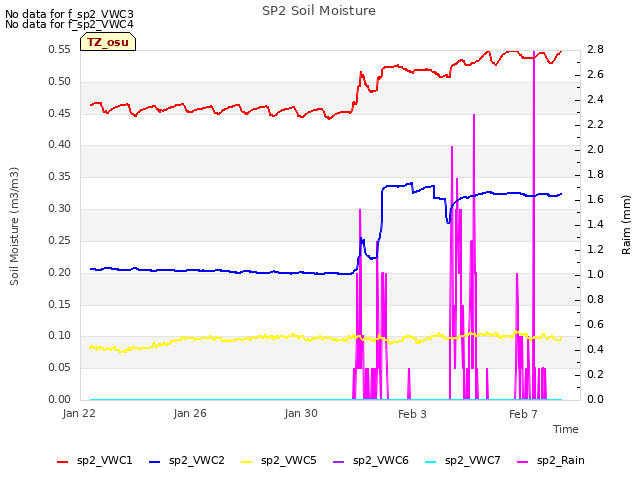Click the sp2_VWC7 legend label
Viewport: 640px width, 480px height.
[473, 460]
